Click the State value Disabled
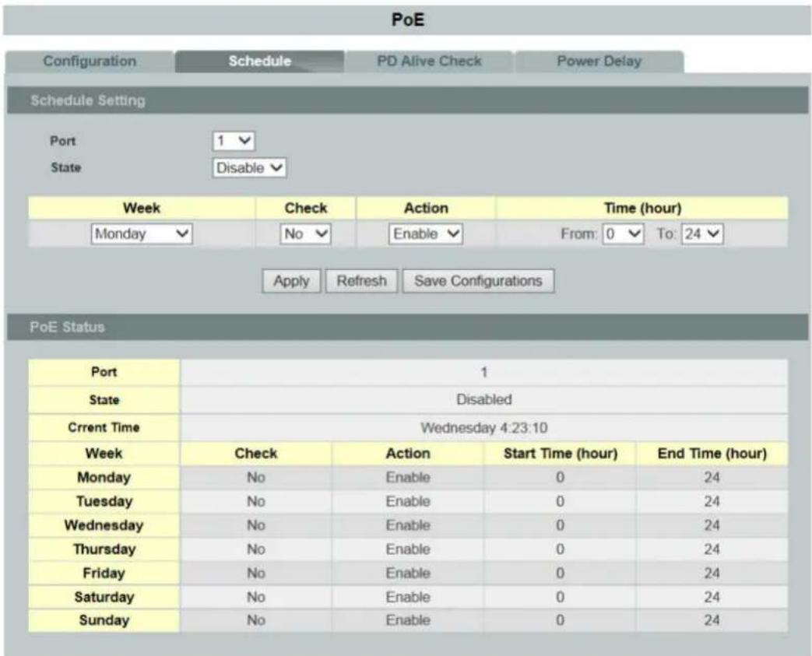812x656 pixels. coord(483,400)
